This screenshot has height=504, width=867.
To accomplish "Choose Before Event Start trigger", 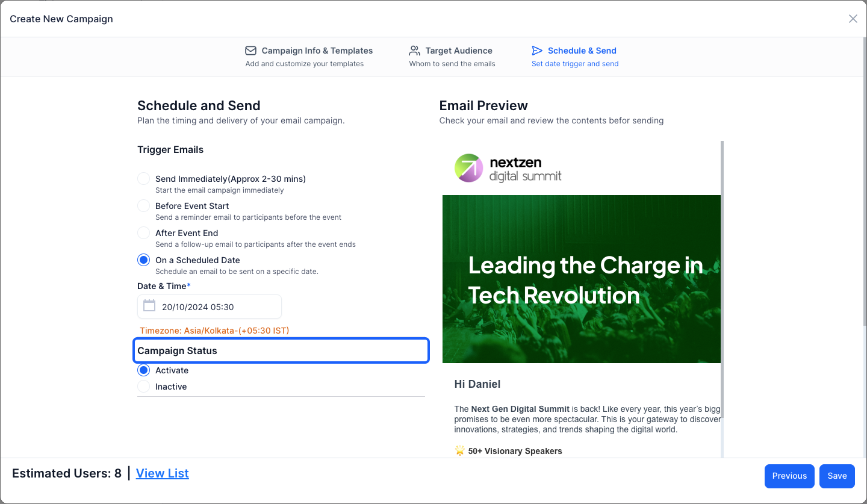I will (143, 206).
